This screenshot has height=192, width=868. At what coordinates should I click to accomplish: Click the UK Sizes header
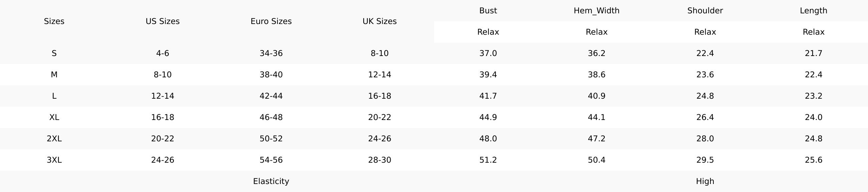click(379, 21)
